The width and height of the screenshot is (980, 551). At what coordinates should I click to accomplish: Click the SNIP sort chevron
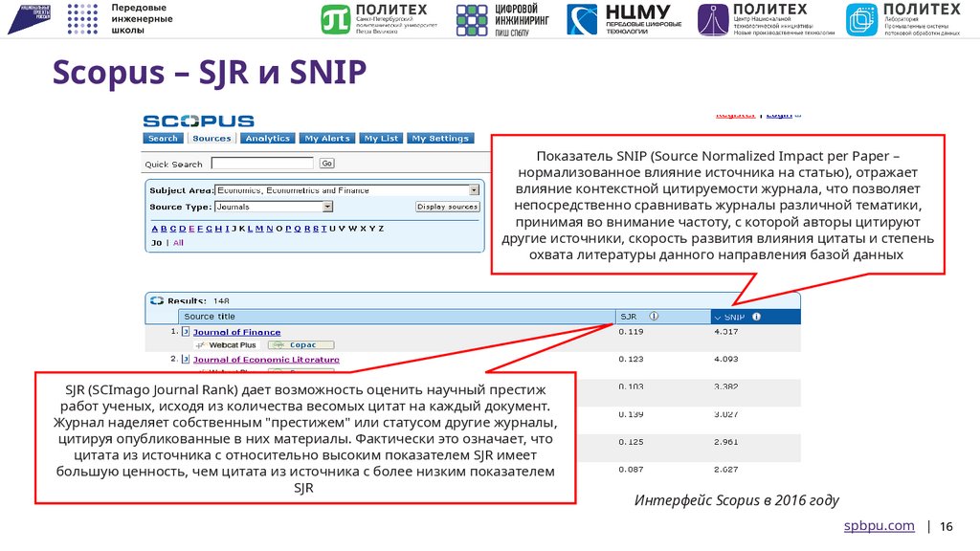point(718,316)
